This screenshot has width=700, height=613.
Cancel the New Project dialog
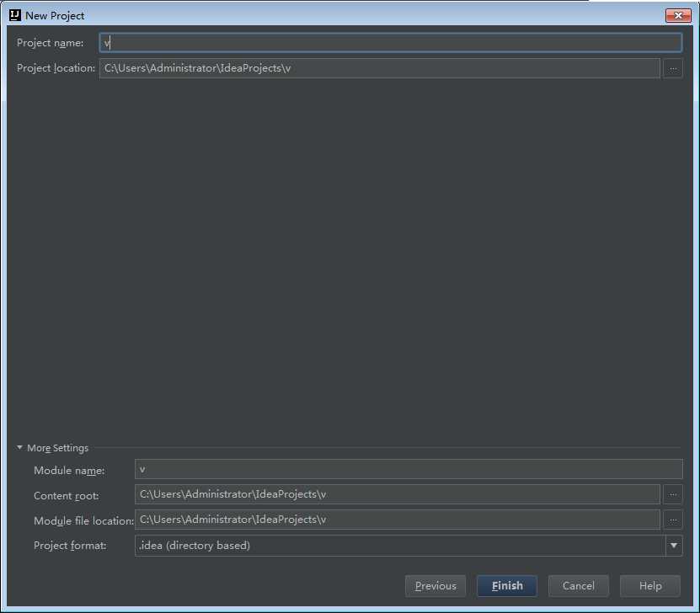[x=578, y=586]
